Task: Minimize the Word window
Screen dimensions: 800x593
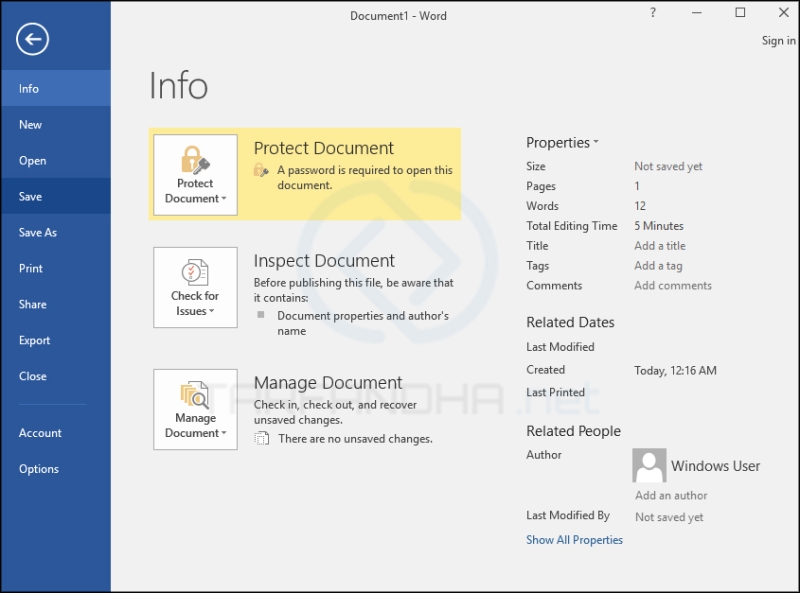Action: [696, 13]
